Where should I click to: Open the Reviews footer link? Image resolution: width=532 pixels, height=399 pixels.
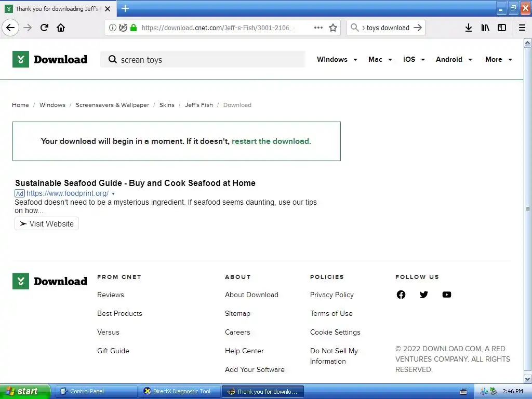111,295
